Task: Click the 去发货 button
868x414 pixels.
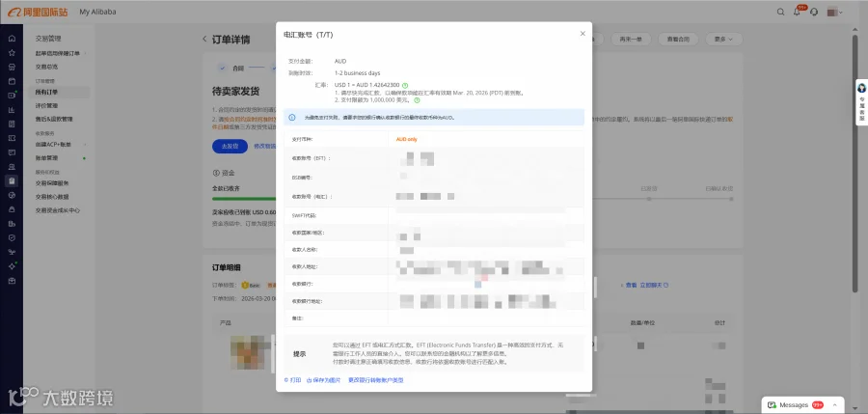Action: point(230,147)
